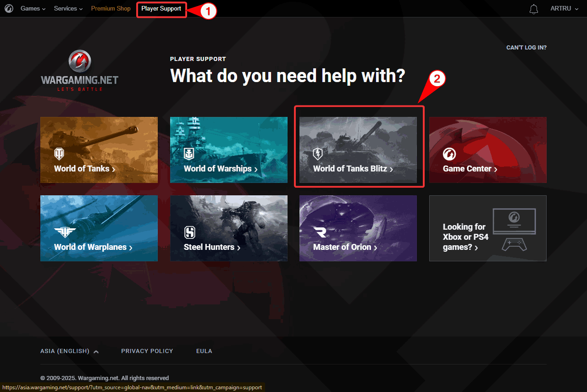
Task: Open the Asia (English) region selector
Action: [x=70, y=351]
